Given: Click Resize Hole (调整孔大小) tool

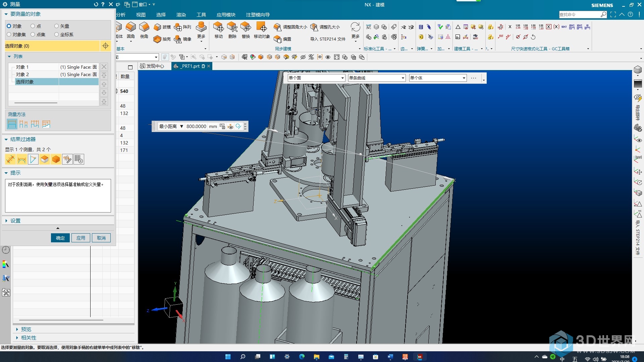Looking at the screenshot, I should click(325, 27).
